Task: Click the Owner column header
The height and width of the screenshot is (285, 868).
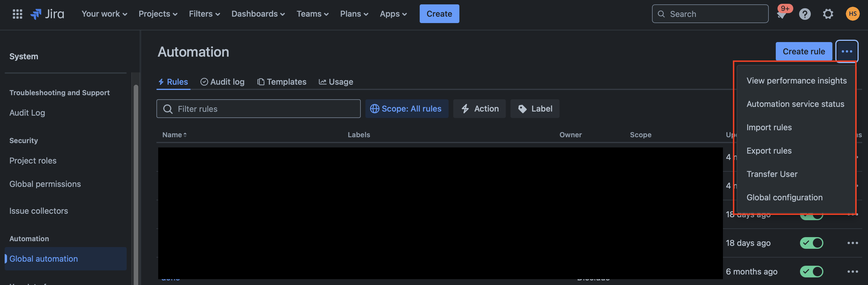Action: pyautogui.click(x=570, y=135)
